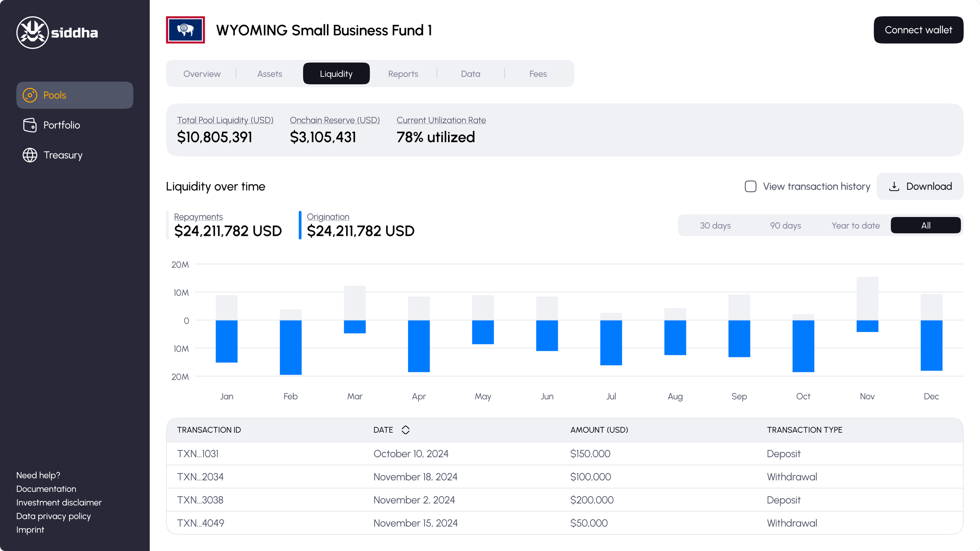Click the Wyoming flag fund icon

click(x=185, y=30)
